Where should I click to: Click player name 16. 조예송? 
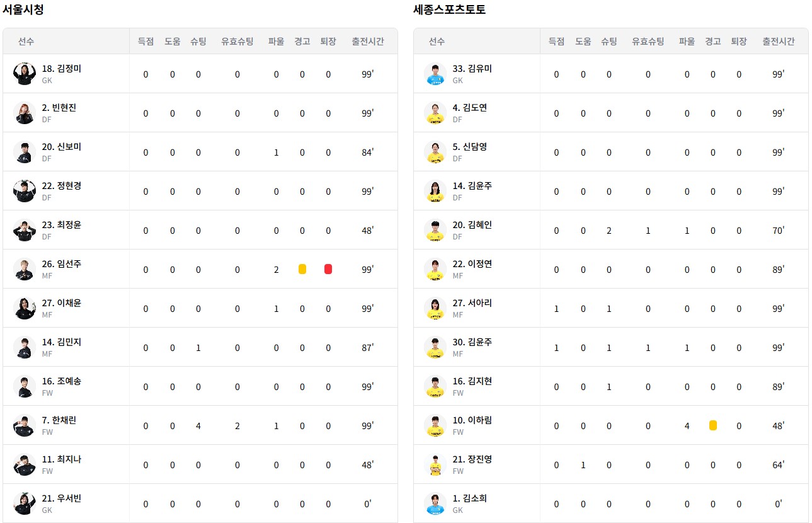click(61, 381)
